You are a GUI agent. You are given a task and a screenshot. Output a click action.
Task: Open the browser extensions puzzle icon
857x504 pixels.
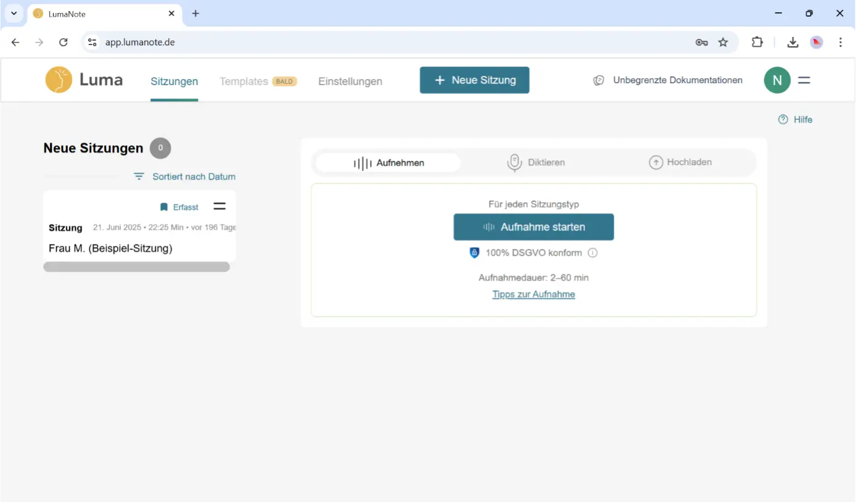pos(757,43)
